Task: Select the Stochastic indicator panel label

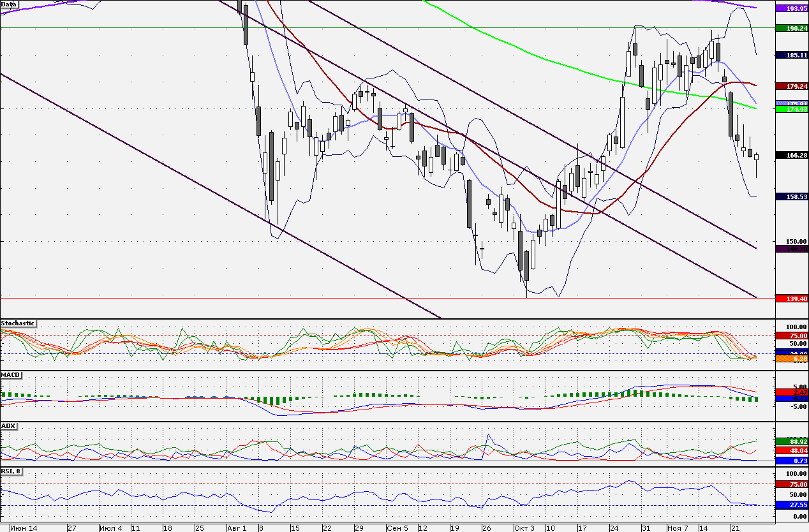Action: click(x=18, y=323)
